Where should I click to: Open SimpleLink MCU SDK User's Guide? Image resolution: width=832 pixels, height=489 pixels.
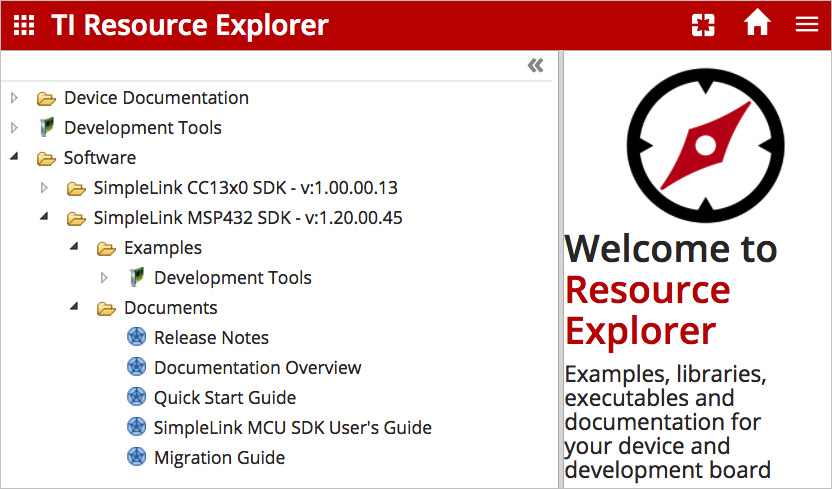pos(292,428)
